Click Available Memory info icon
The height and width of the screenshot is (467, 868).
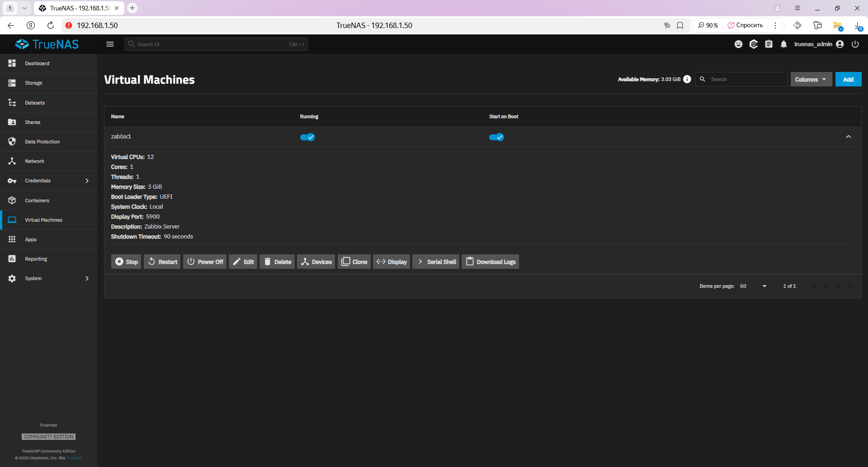point(687,79)
